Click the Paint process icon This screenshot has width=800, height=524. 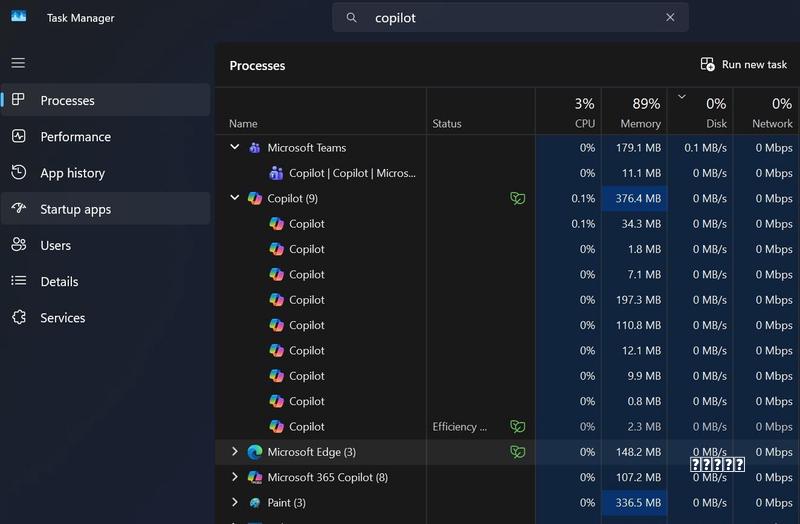[x=255, y=503]
